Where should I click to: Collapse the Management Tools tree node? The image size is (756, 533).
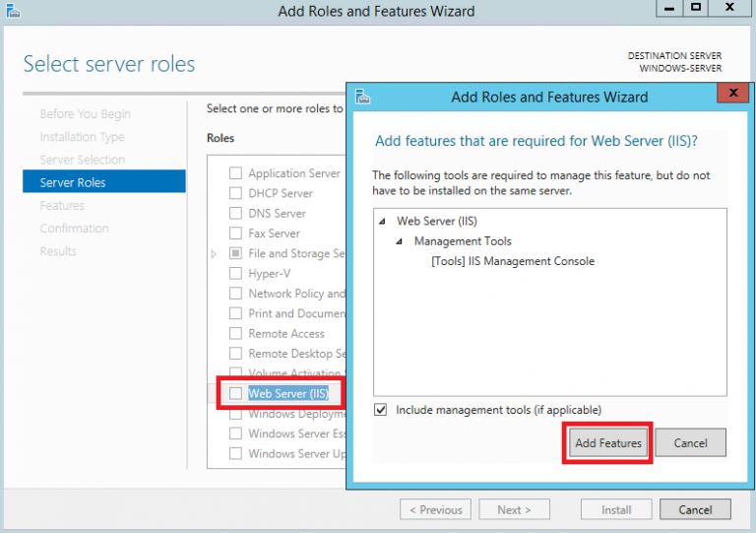point(400,241)
